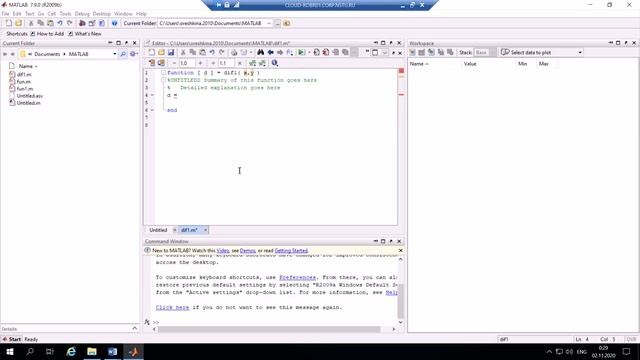Open the Debug menu
Image resolution: width=640 pixels, height=360 pixels.
pyautogui.click(x=82, y=13)
